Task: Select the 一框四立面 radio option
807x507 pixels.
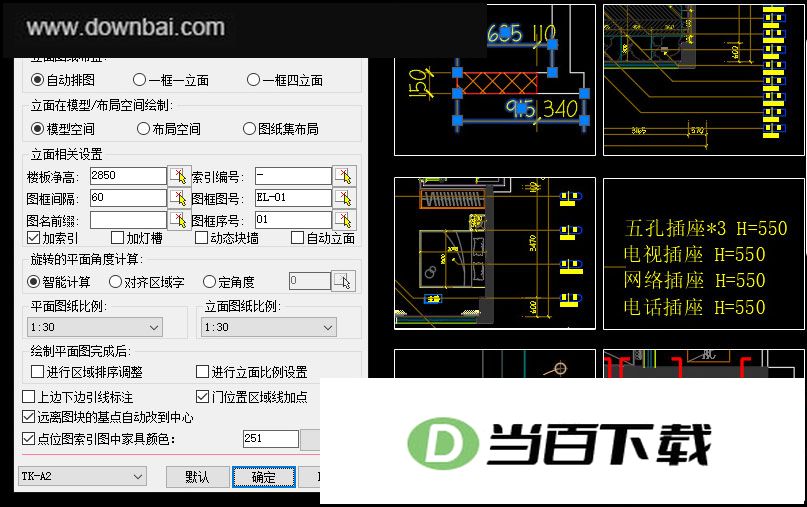Action: click(253, 80)
